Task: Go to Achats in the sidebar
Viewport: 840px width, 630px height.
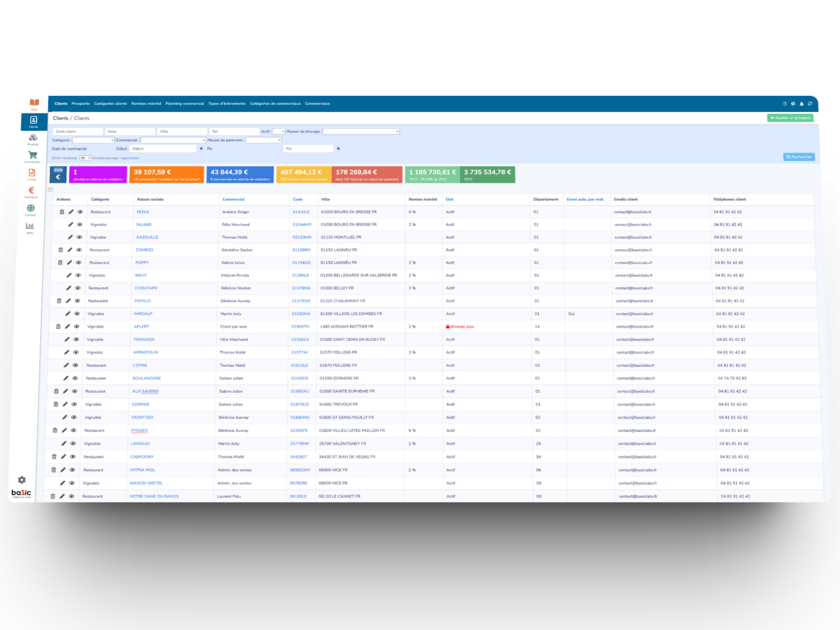Action: click(x=31, y=173)
